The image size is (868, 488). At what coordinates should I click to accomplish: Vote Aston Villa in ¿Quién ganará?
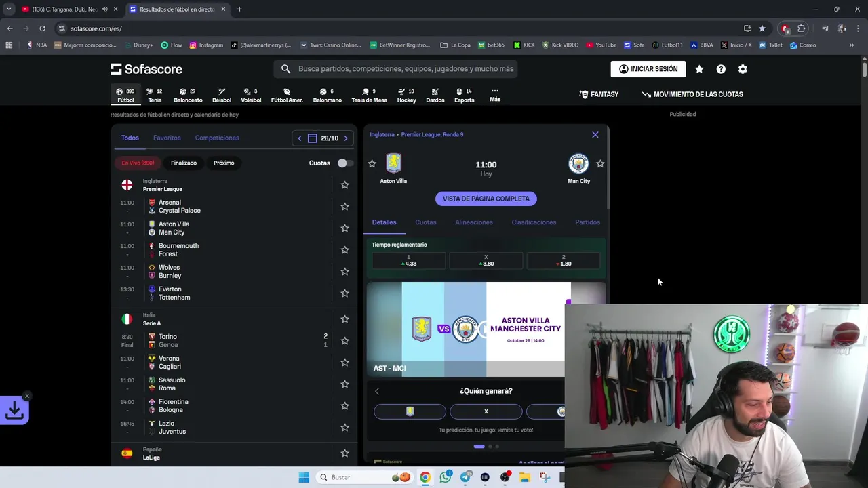[410, 411]
